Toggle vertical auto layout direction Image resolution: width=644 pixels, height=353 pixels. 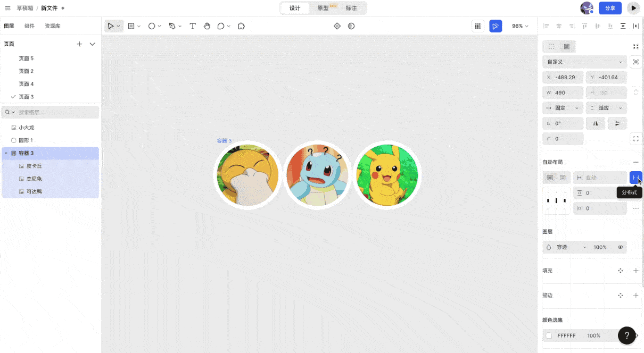(x=563, y=178)
